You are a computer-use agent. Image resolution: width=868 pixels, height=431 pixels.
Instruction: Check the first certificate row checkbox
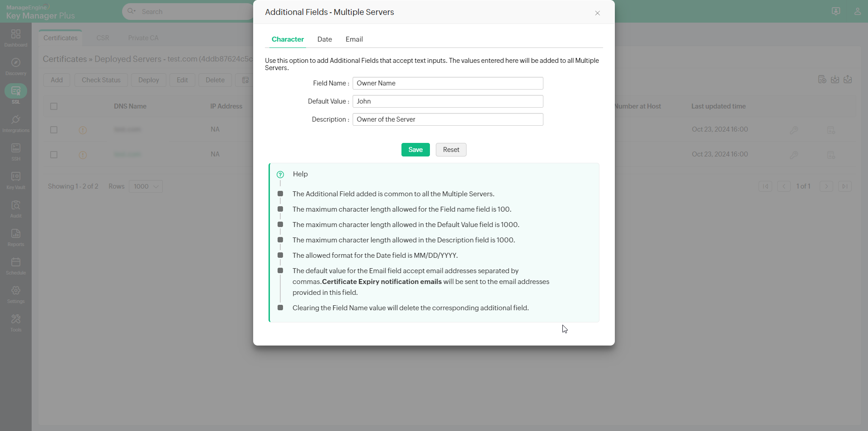pos(54,130)
